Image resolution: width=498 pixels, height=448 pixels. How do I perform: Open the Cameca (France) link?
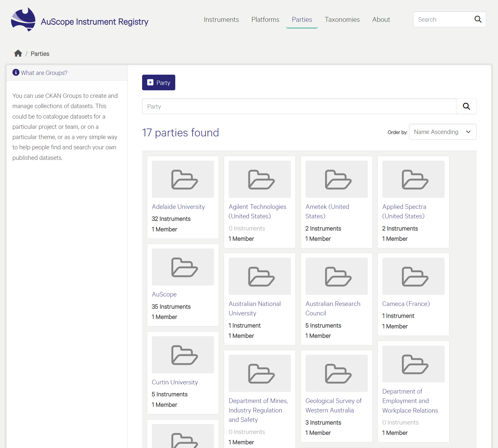tap(406, 304)
